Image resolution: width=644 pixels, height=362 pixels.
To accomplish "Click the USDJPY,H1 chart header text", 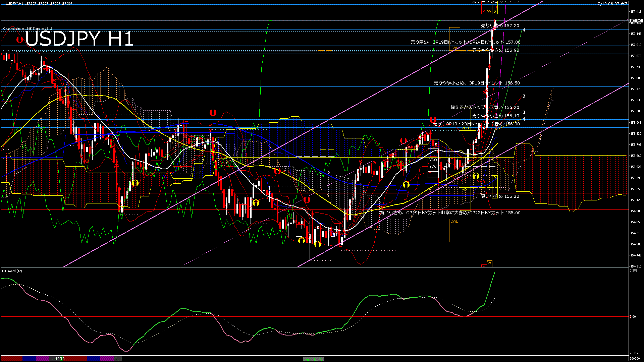I will click(15, 3).
